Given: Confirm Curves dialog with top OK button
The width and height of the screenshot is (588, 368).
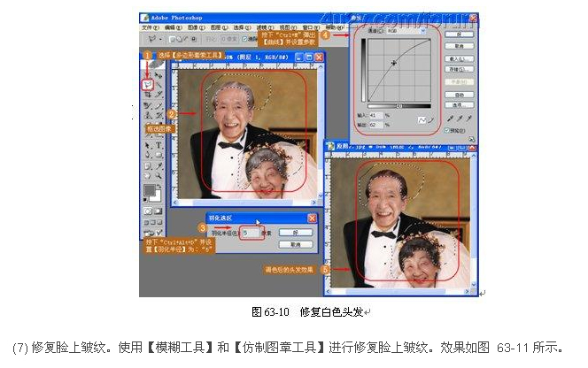Looking at the screenshot, I should point(460,34).
